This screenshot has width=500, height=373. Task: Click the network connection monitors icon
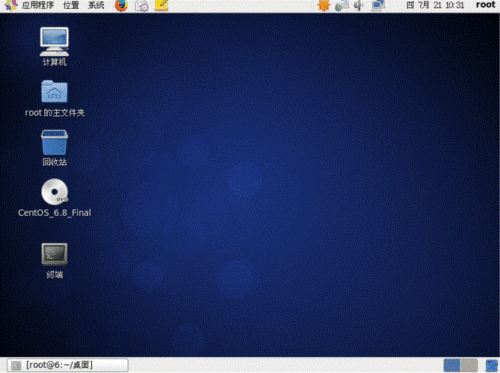pyautogui.click(x=378, y=6)
